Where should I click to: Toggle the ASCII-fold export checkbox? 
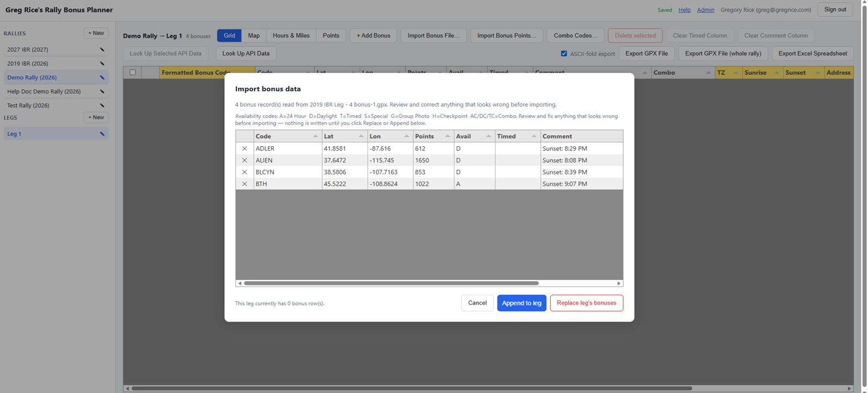[x=564, y=54]
